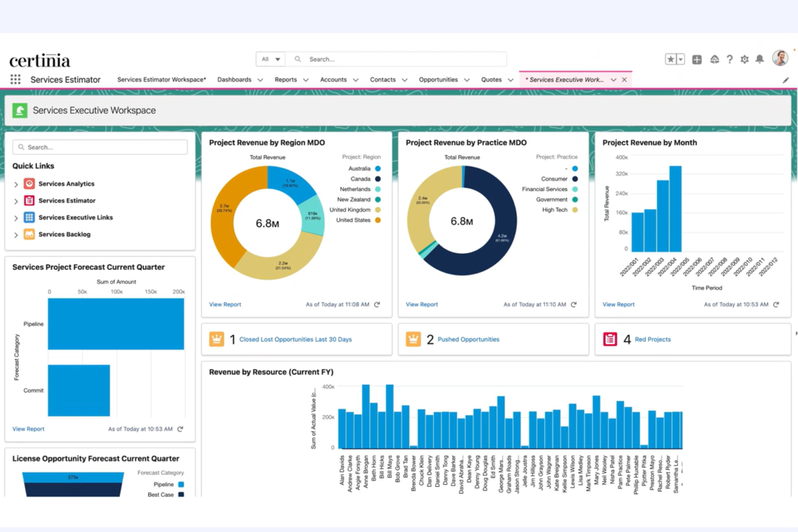798x532 pixels.
Task: Expand the Services Analytics quick link
Action: [x=16, y=183]
